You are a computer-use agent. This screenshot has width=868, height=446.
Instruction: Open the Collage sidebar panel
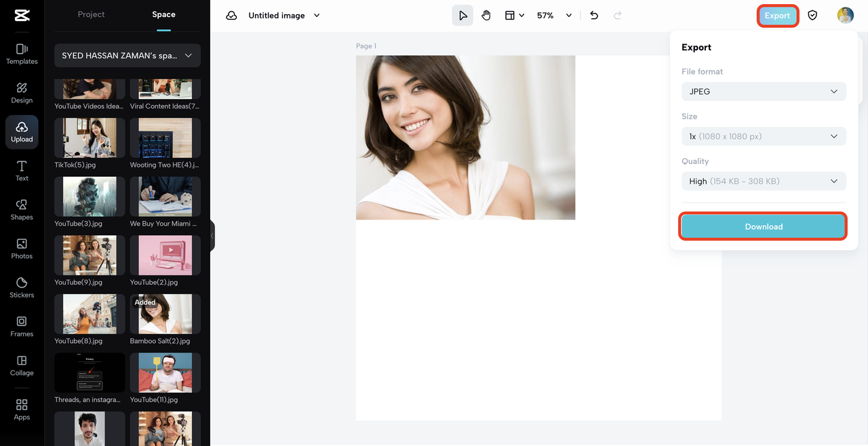(22, 365)
